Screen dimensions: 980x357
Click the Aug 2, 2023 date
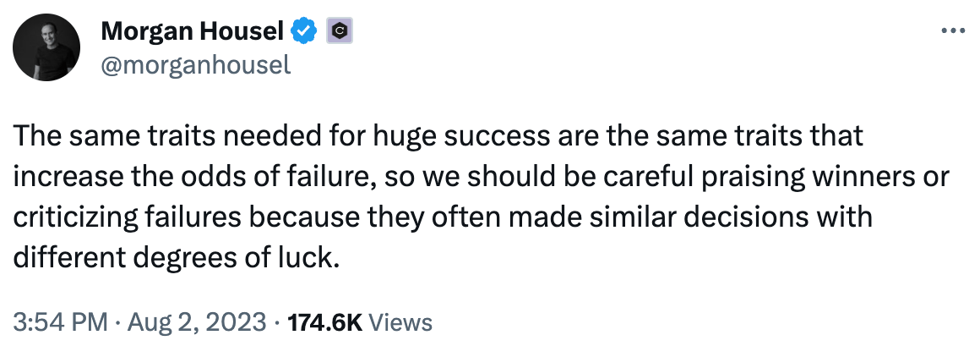point(197,322)
